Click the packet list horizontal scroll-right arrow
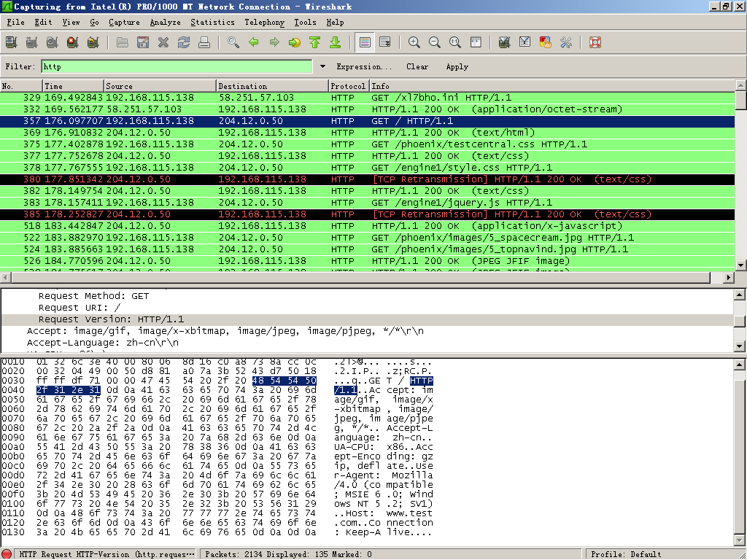This screenshot has width=747, height=560. (729, 277)
